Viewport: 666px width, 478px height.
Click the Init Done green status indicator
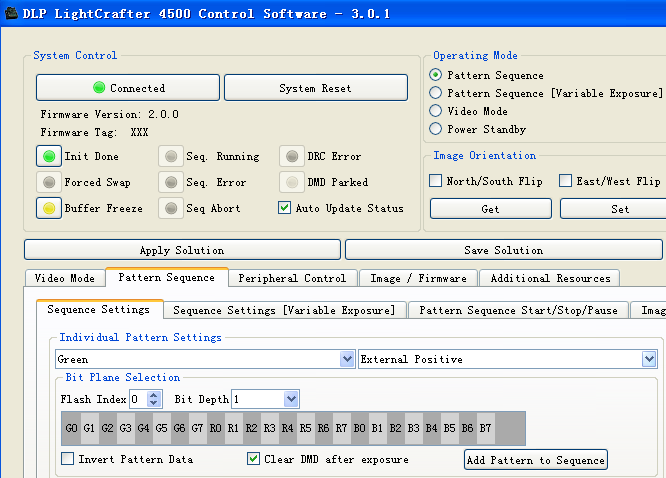(x=49, y=156)
